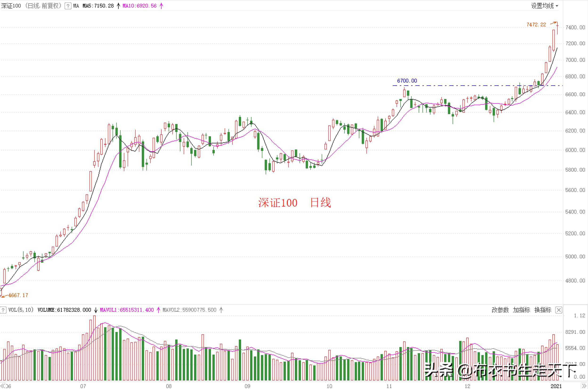The height and width of the screenshot is (389, 588).
Task: Select the MA5:7150.28 label
Action: point(98,6)
